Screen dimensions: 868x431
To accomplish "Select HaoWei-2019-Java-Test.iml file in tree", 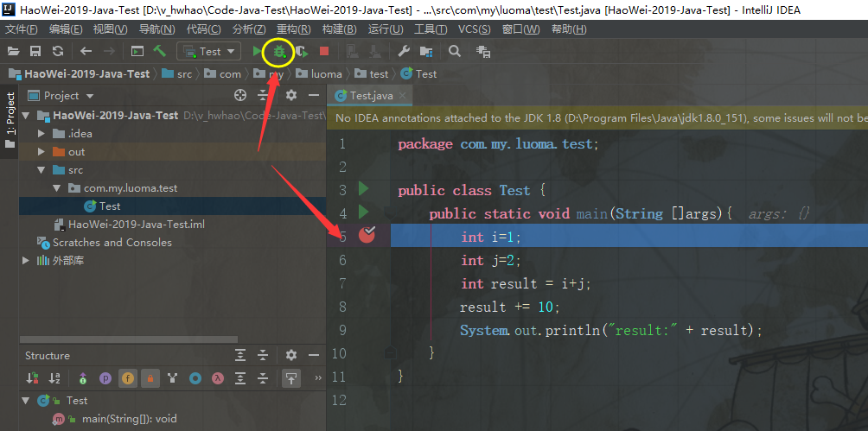I will [x=137, y=225].
